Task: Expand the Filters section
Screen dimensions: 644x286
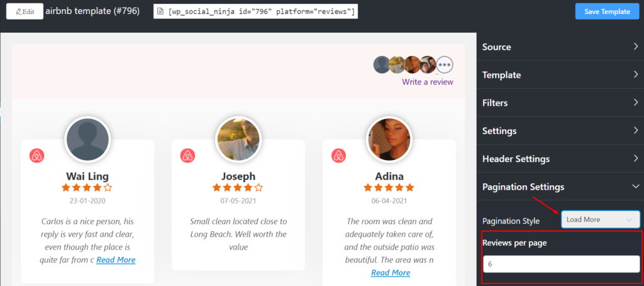Action: [560, 103]
